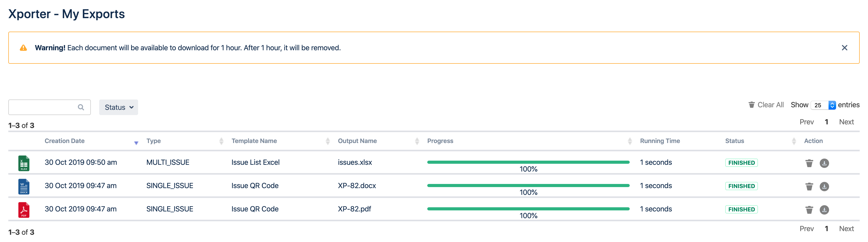Dismiss the warning banner
Image resolution: width=868 pixels, height=242 pixels.
pos(844,48)
